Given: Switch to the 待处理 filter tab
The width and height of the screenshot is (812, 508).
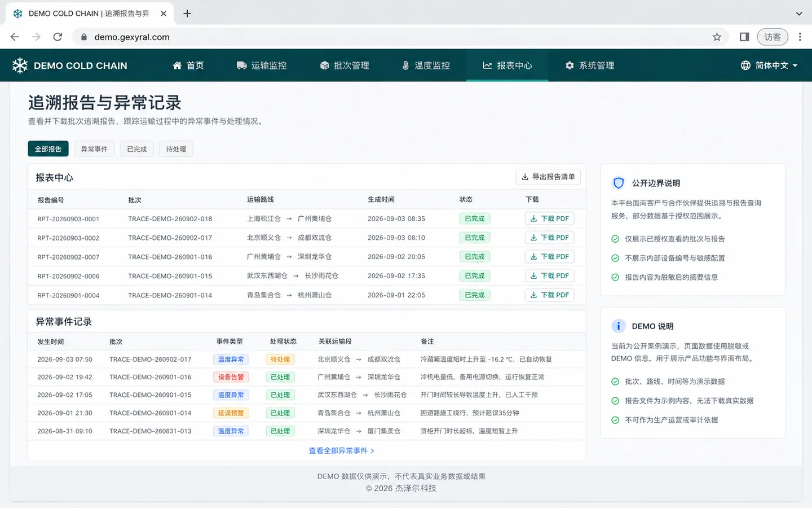Looking at the screenshot, I should (x=176, y=149).
